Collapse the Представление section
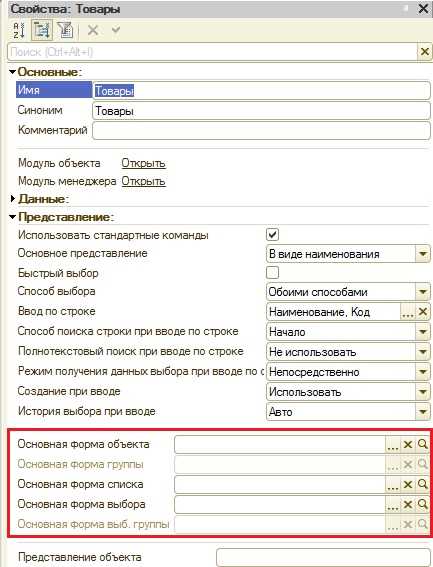The width and height of the screenshot is (433, 567). coord(13,217)
